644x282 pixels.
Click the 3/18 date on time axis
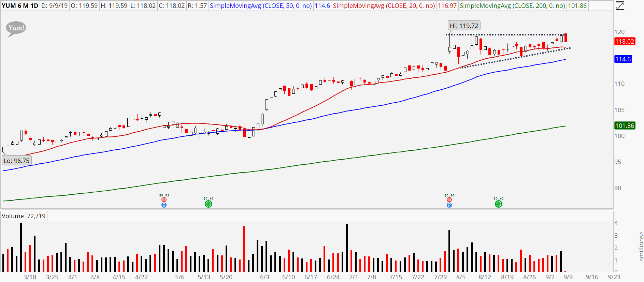coord(30,277)
